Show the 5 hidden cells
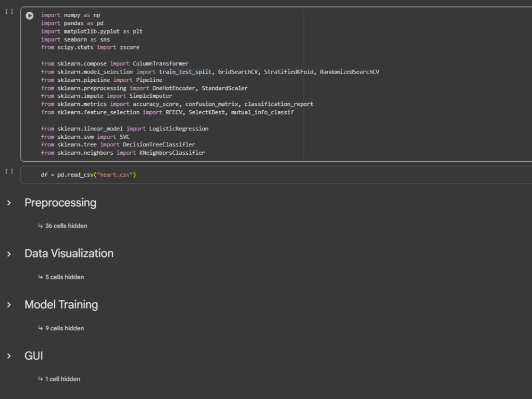This screenshot has width=532, height=399. [61, 277]
